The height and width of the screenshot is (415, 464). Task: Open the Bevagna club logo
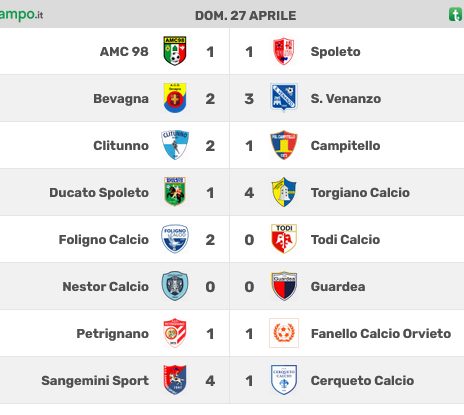tap(175, 98)
